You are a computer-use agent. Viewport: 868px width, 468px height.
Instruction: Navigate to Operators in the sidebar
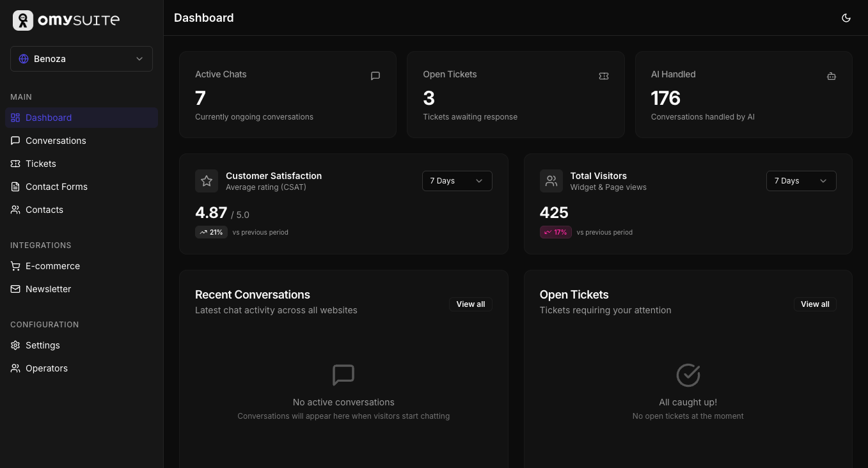(x=47, y=368)
